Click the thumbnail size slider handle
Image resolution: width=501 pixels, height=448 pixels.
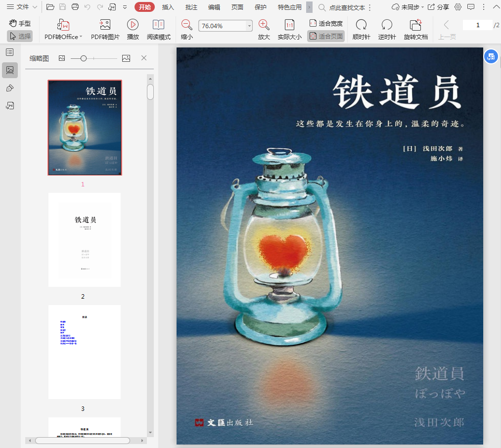click(x=84, y=58)
